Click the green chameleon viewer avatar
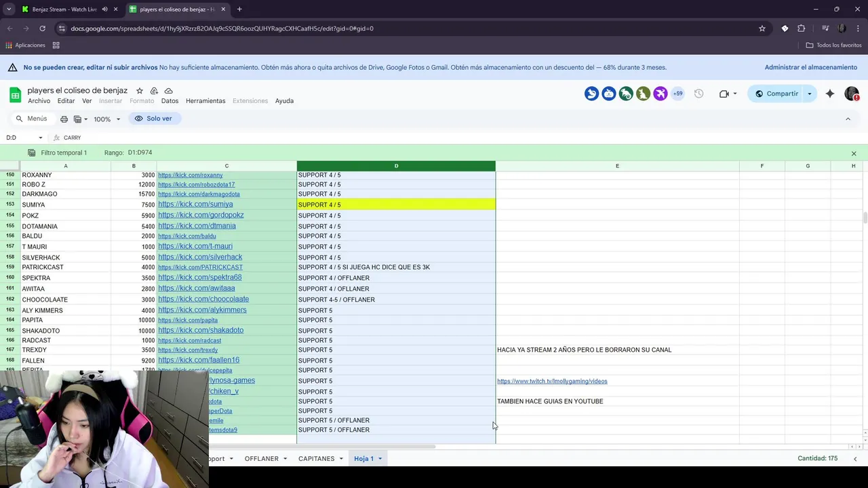The width and height of the screenshot is (868, 488). (626, 94)
